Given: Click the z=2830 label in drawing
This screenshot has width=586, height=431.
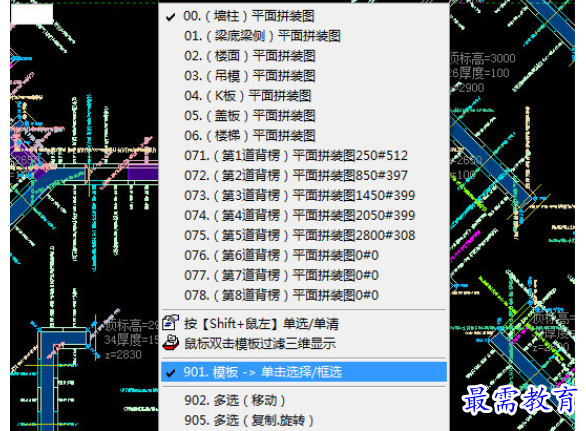Looking at the screenshot, I should 123,354.
